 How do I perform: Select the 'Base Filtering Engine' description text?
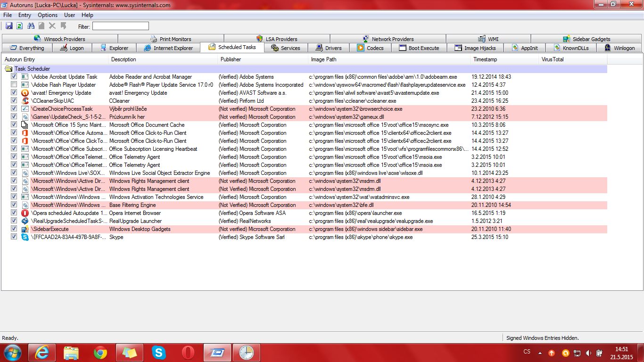pos(132,205)
